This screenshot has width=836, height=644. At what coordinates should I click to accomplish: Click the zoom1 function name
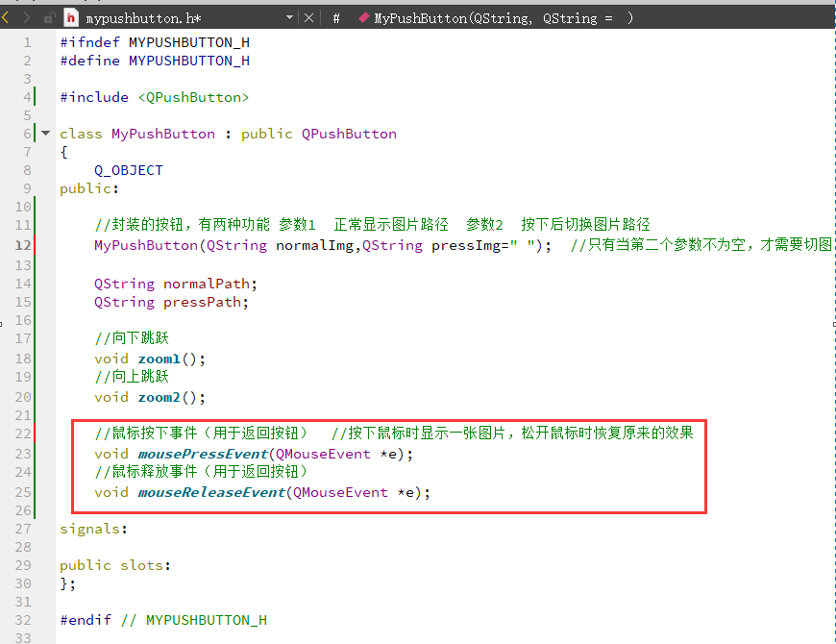point(159,359)
